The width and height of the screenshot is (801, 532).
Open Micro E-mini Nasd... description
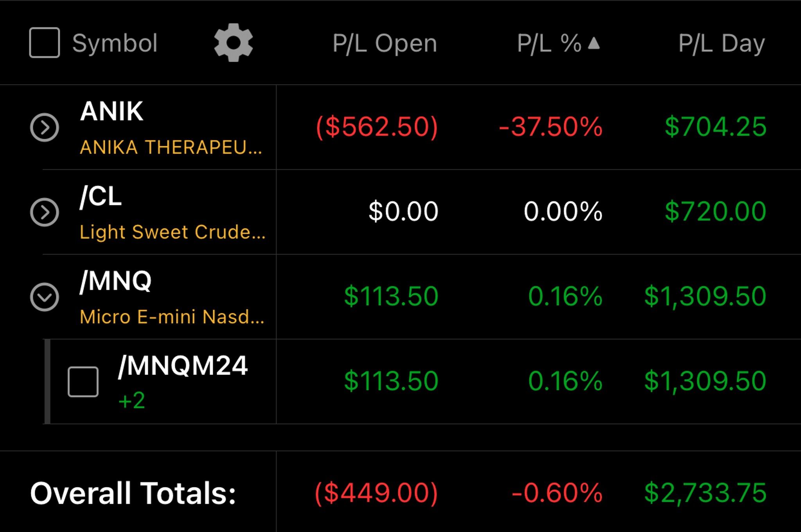pyautogui.click(x=172, y=317)
